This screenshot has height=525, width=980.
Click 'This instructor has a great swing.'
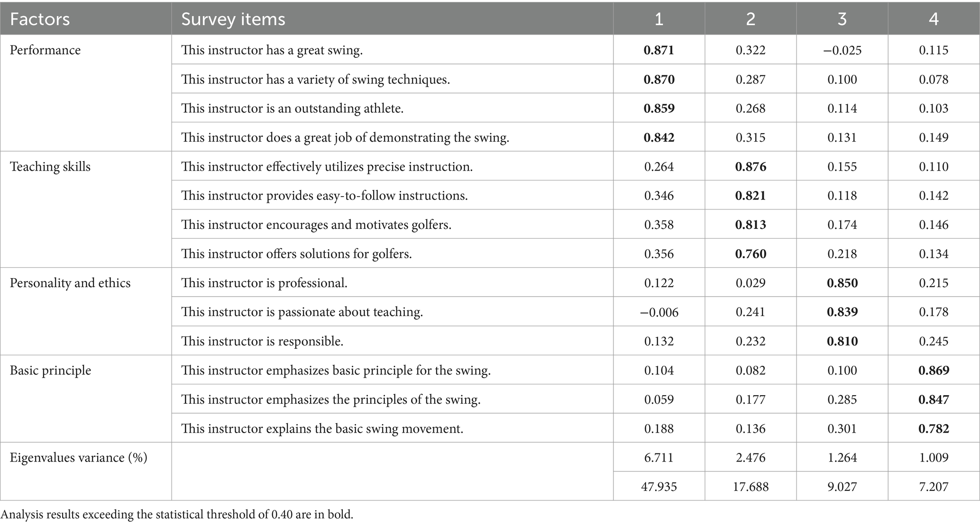click(272, 50)
